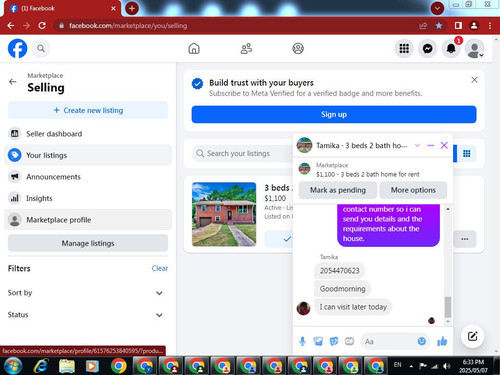Viewport: 500px width, 375px height.
Task: Open the listing three-dots more menu
Action: (465, 239)
